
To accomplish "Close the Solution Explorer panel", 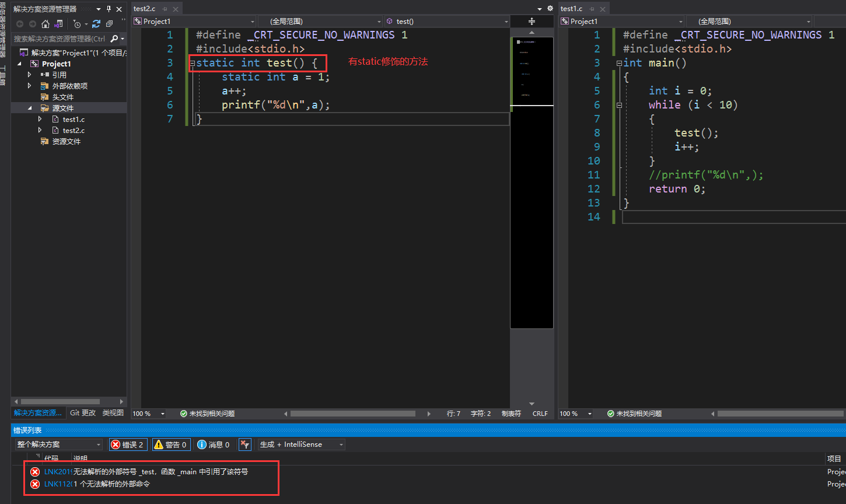I will click(120, 9).
